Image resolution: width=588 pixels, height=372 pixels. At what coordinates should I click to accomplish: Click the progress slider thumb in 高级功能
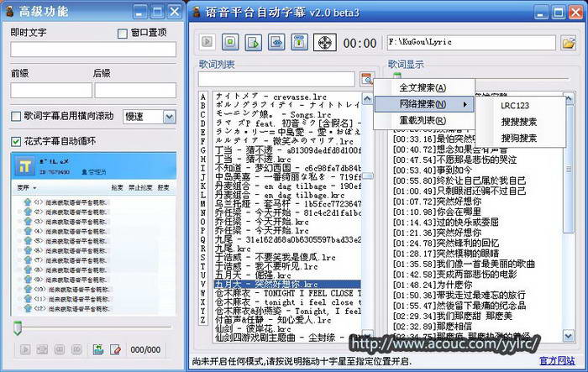[x=18, y=327]
